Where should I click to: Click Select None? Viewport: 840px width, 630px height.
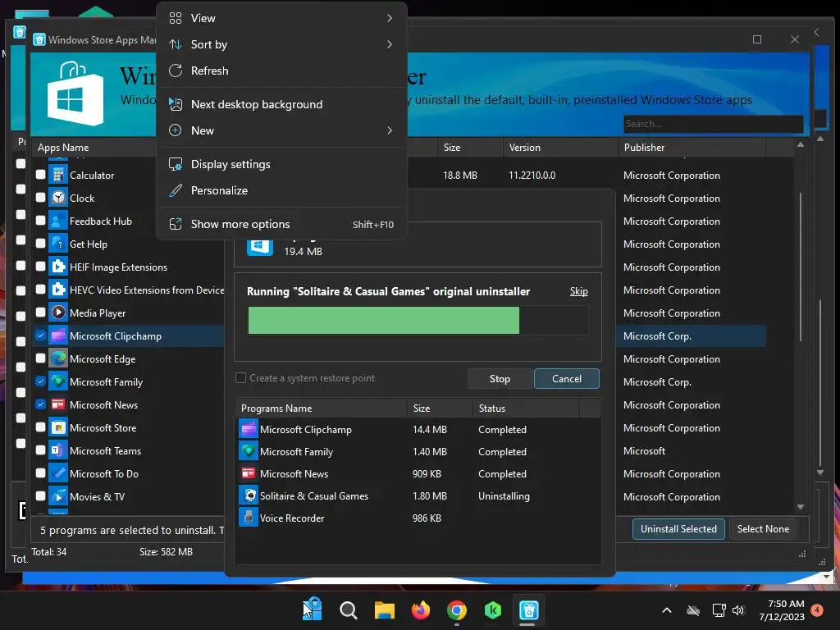coord(763,529)
